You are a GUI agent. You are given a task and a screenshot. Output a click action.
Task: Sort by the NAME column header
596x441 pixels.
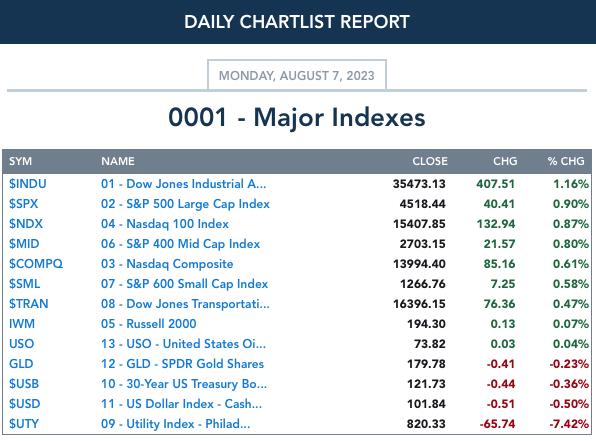(x=118, y=161)
